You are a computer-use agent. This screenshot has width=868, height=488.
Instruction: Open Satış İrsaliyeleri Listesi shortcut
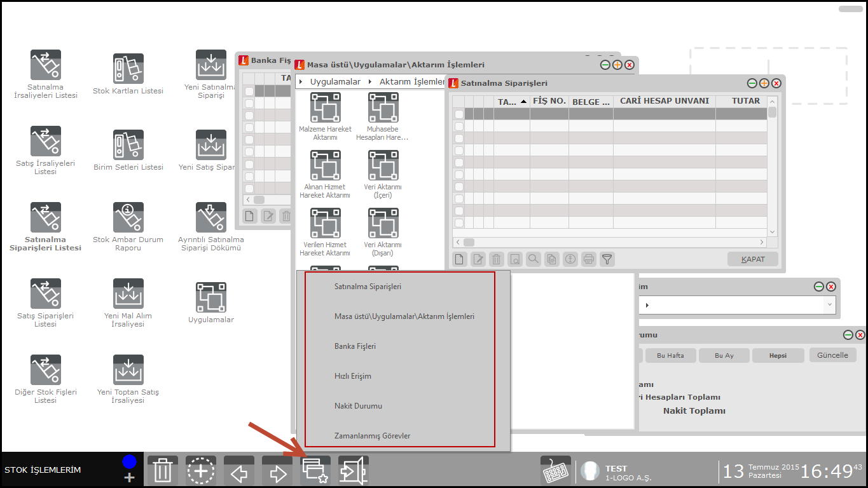click(x=46, y=142)
